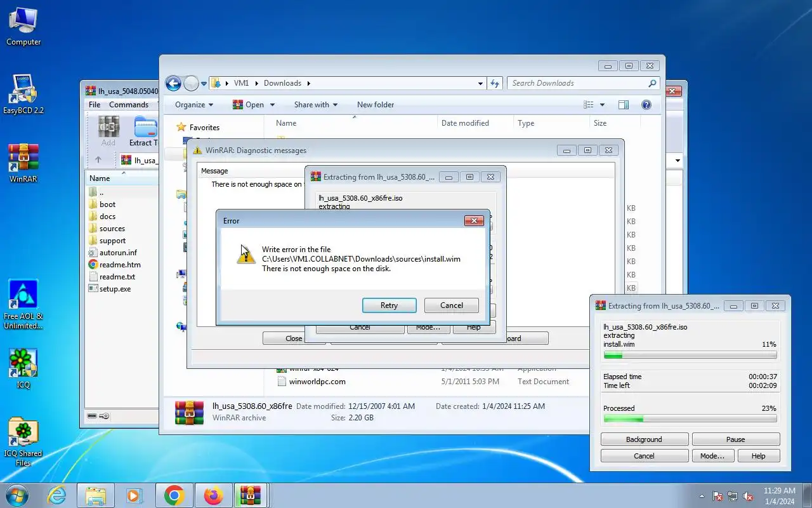This screenshot has height=508, width=812.
Task: Select the WinRAR desktop shortcut
Action: (23, 164)
